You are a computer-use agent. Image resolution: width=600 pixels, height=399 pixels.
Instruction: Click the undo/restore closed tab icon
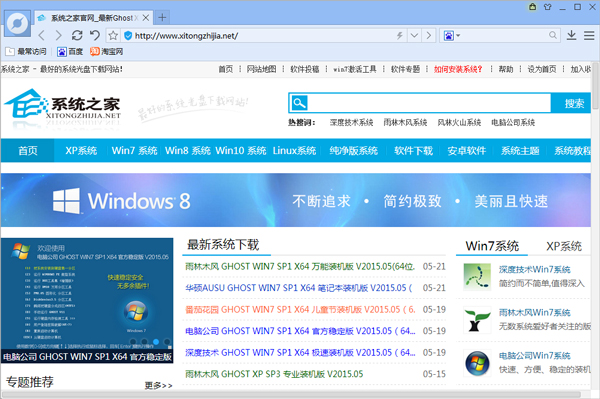95,36
